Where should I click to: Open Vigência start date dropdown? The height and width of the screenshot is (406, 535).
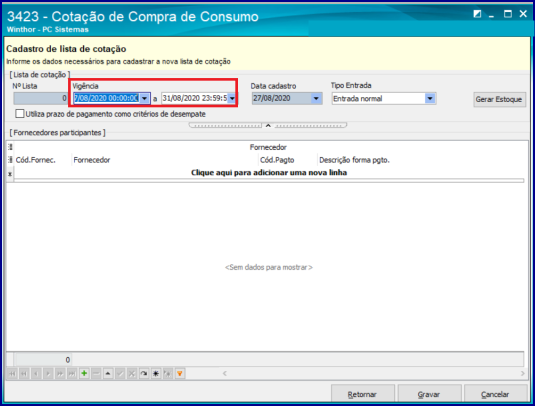(x=145, y=99)
